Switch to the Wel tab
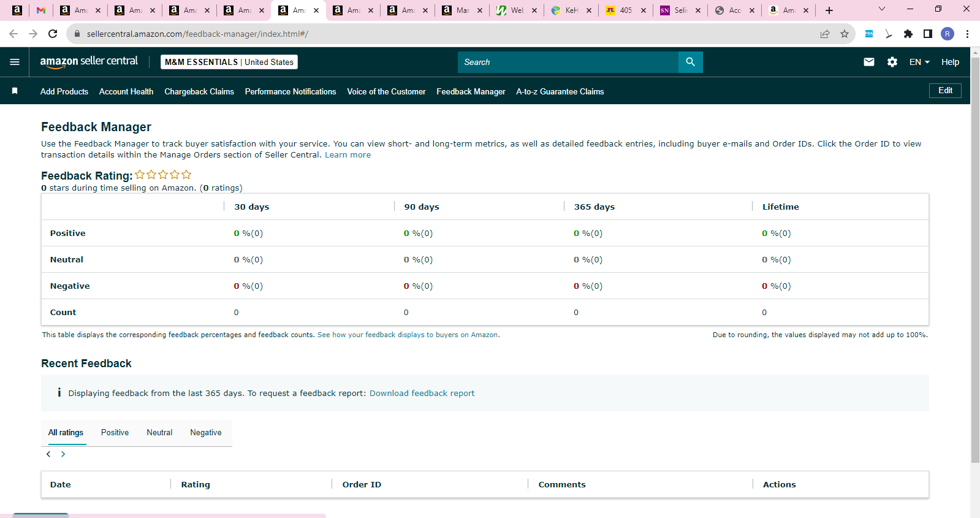The width and height of the screenshot is (980, 518). click(x=517, y=10)
